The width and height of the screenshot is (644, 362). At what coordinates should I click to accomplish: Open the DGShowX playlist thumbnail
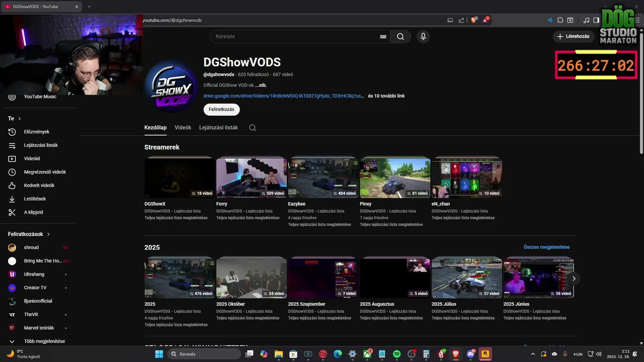(180, 177)
